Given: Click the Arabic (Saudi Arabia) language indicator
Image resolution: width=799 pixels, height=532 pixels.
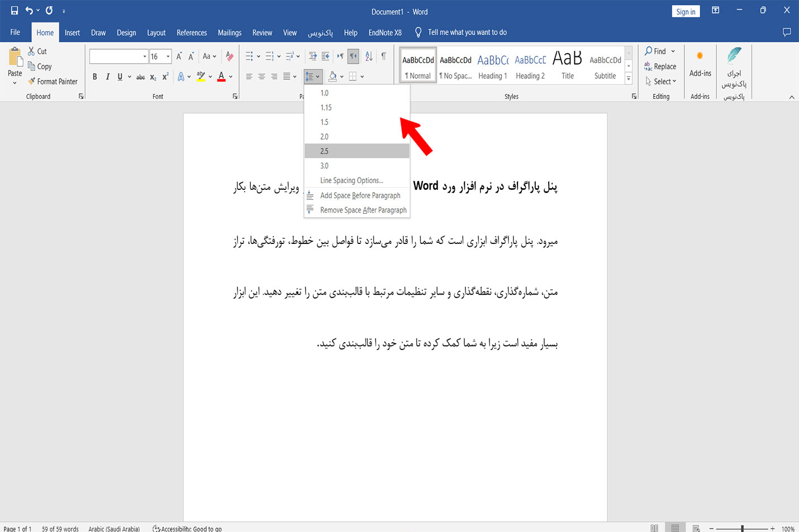Looking at the screenshot, I should click(114, 529).
